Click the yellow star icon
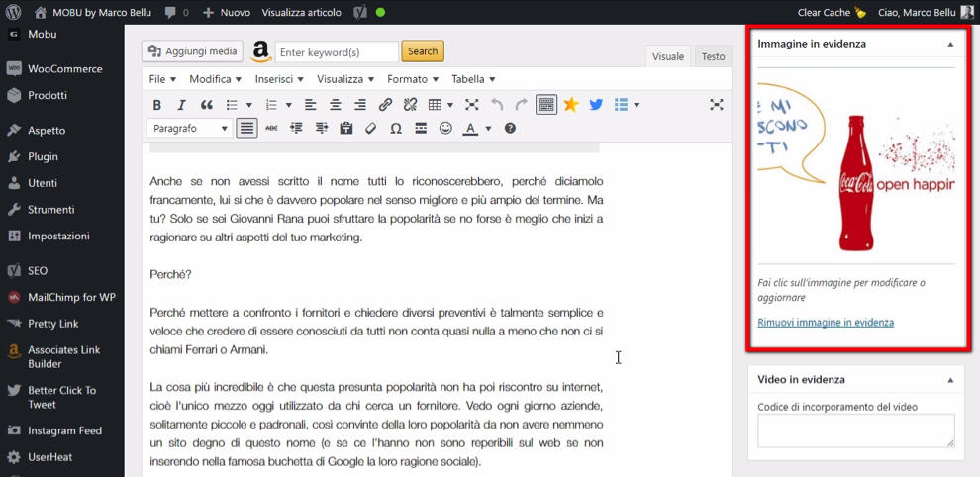This screenshot has width=980, height=477. 571,104
